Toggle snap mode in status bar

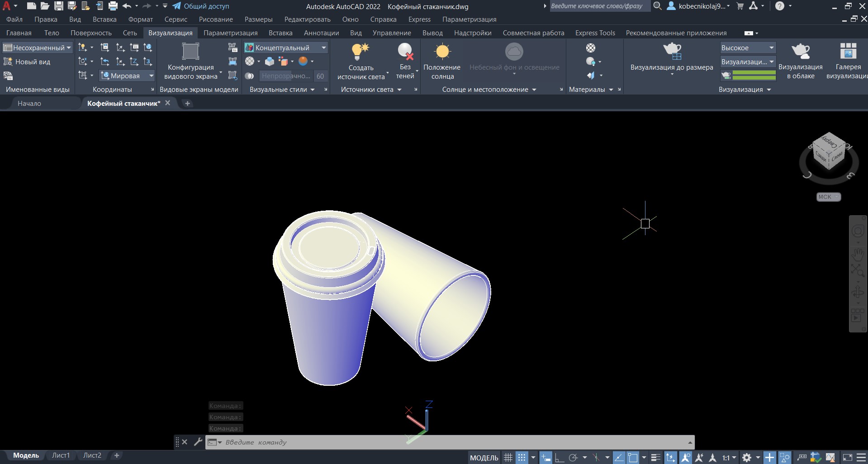point(522,458)
